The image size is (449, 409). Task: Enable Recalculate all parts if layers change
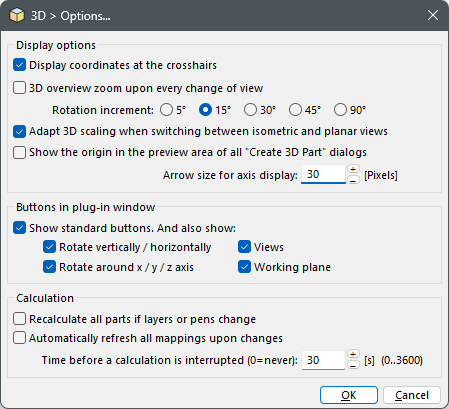(19, 319)
